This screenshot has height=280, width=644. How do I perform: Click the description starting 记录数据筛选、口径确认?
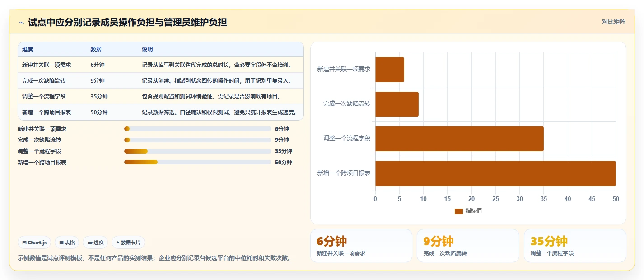point(219,112)
